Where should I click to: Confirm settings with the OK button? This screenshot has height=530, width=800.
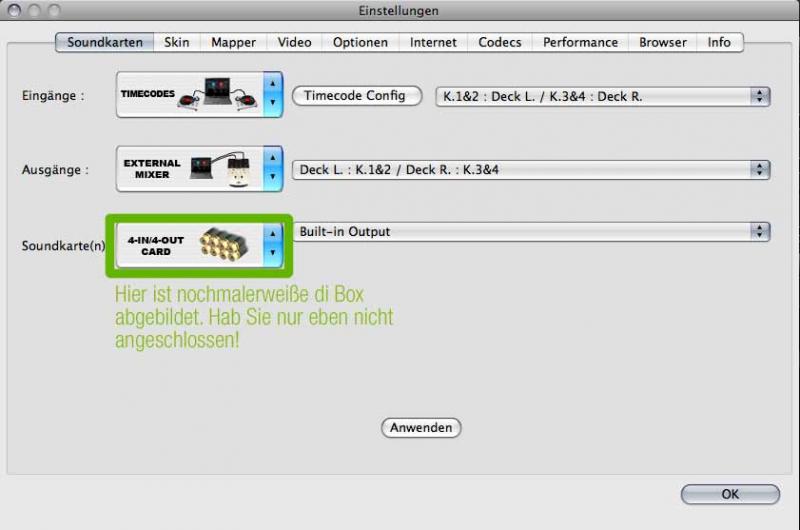pos(730,494)
